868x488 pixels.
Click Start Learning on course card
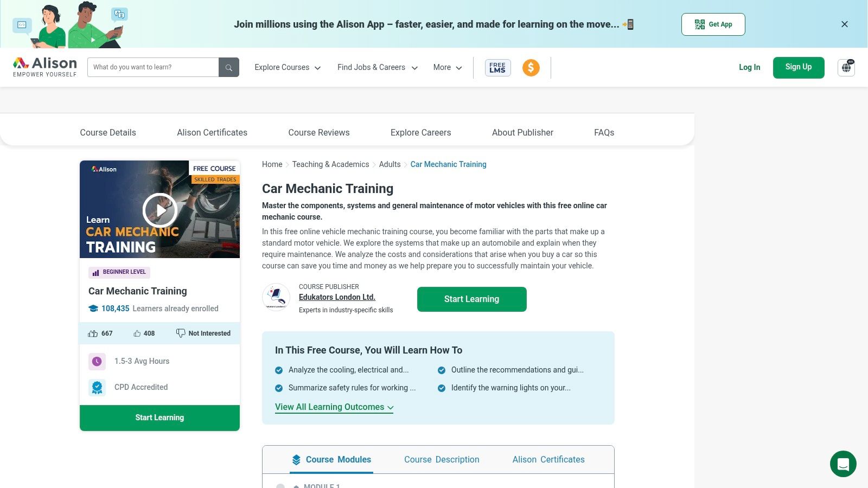[159, 418]
